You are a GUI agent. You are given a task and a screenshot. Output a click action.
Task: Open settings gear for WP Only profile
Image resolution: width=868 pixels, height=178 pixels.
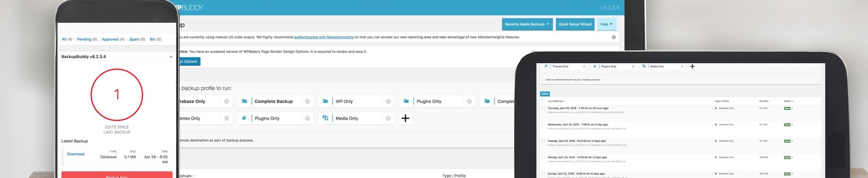pos(389,101)
